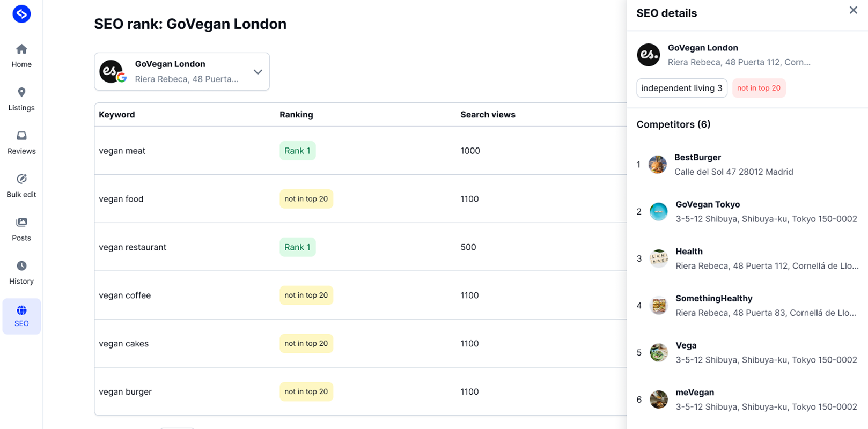The width and height of the screenshot is (868, 429).
Task: Go to Home via house icon
Action: coord(21,49)
